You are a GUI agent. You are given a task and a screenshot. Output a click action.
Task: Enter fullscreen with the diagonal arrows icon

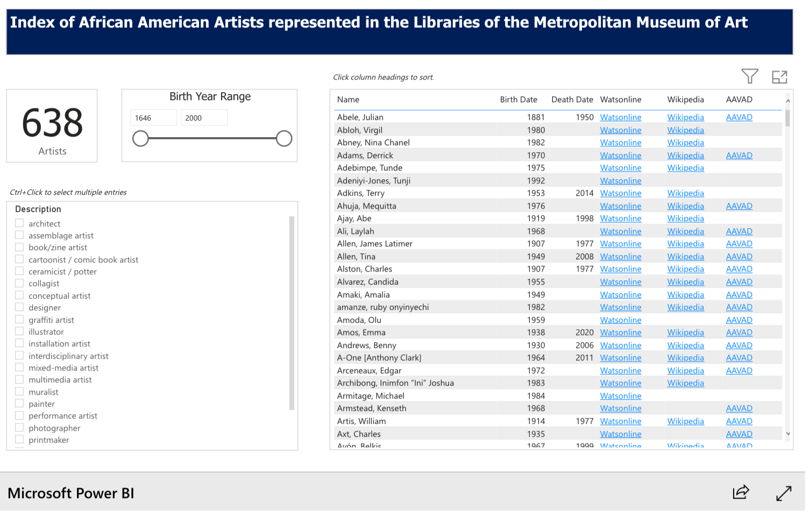point(784,493)
